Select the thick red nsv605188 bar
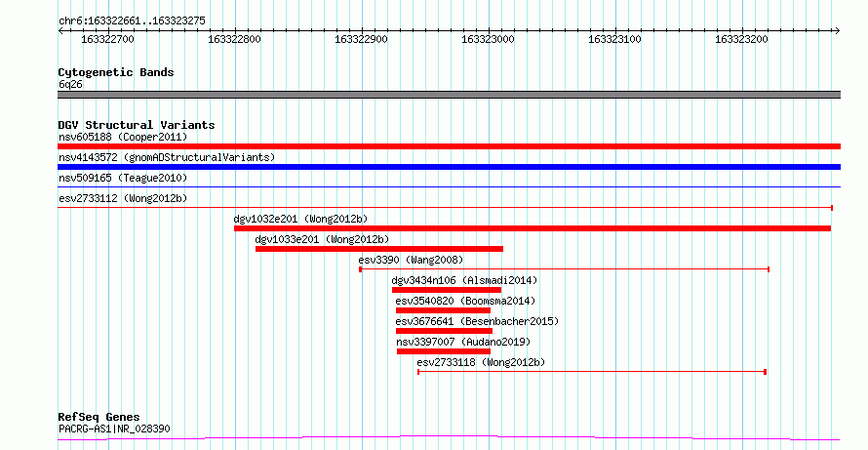 (449, 146)
